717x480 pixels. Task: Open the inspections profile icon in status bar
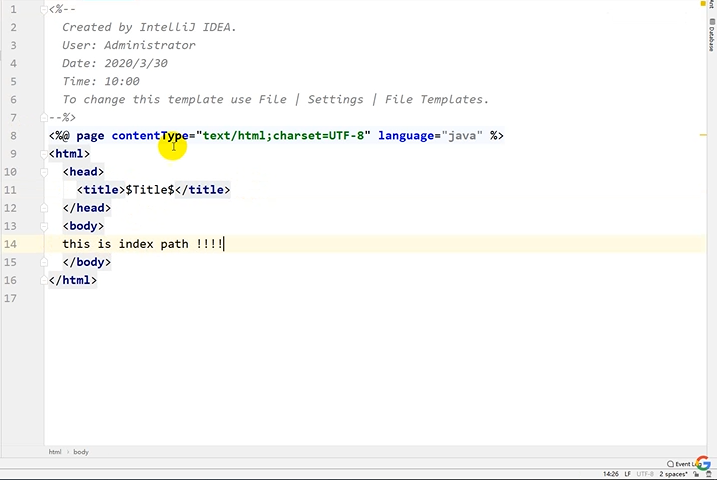point(708,474)
